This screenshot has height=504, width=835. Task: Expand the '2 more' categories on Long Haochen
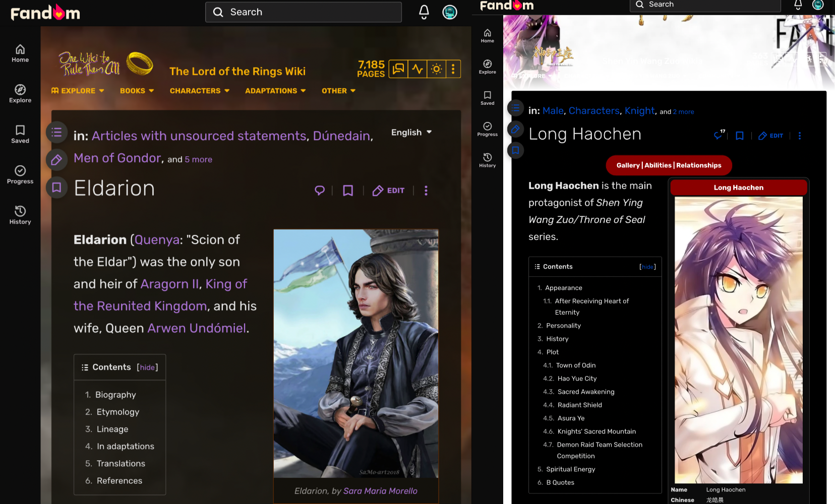pos(683,112)
